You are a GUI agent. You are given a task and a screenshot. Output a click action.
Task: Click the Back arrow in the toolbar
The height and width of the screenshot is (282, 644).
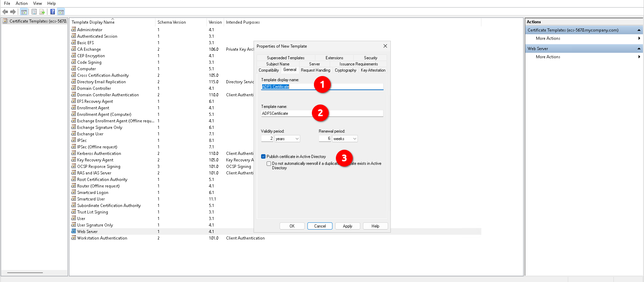[x=5, y=12]
